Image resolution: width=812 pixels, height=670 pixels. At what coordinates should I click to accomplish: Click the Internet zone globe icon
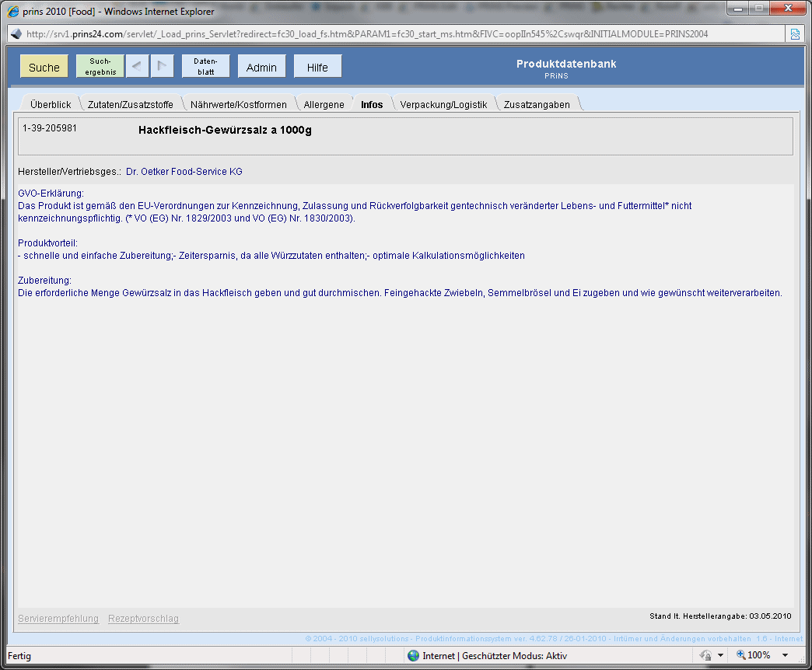(x=414, y=656)
